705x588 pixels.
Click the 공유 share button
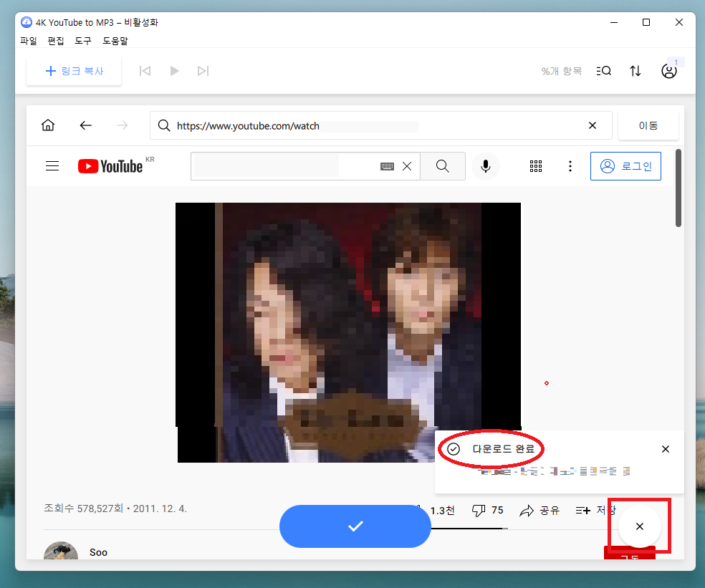pos(539,510)
